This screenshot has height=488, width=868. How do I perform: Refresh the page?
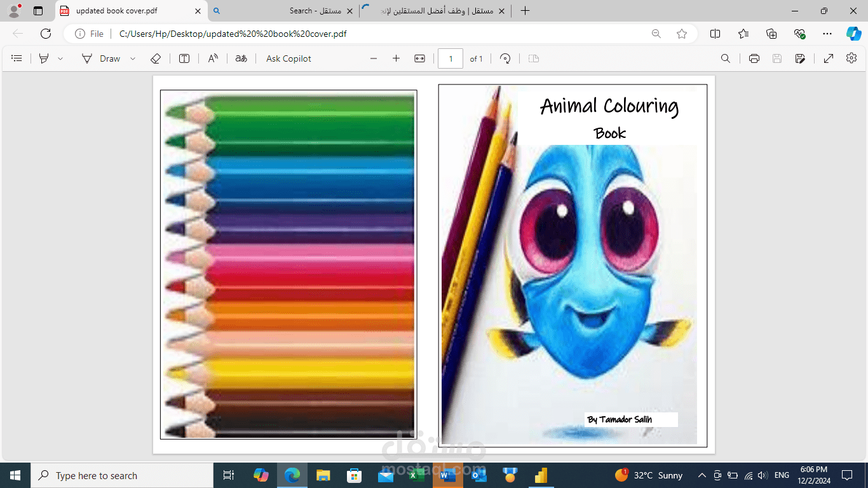46,34
